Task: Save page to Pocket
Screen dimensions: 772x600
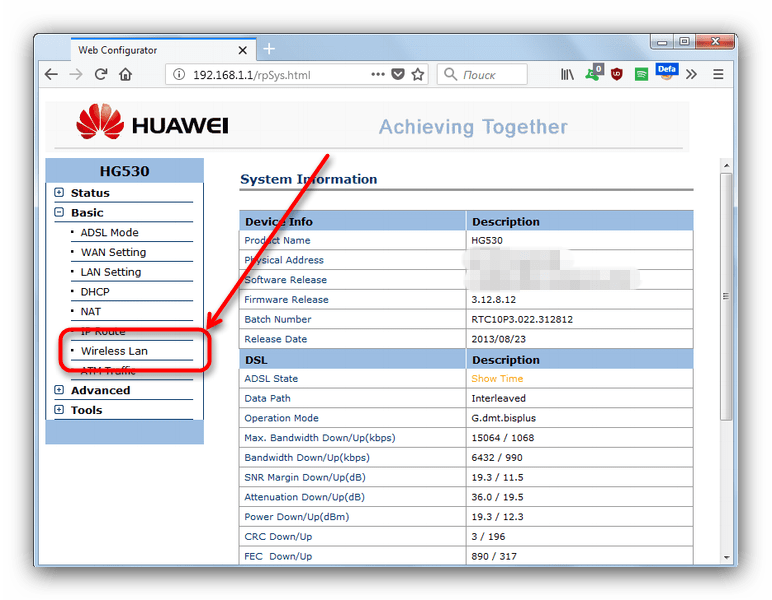Action: [398, 74]
